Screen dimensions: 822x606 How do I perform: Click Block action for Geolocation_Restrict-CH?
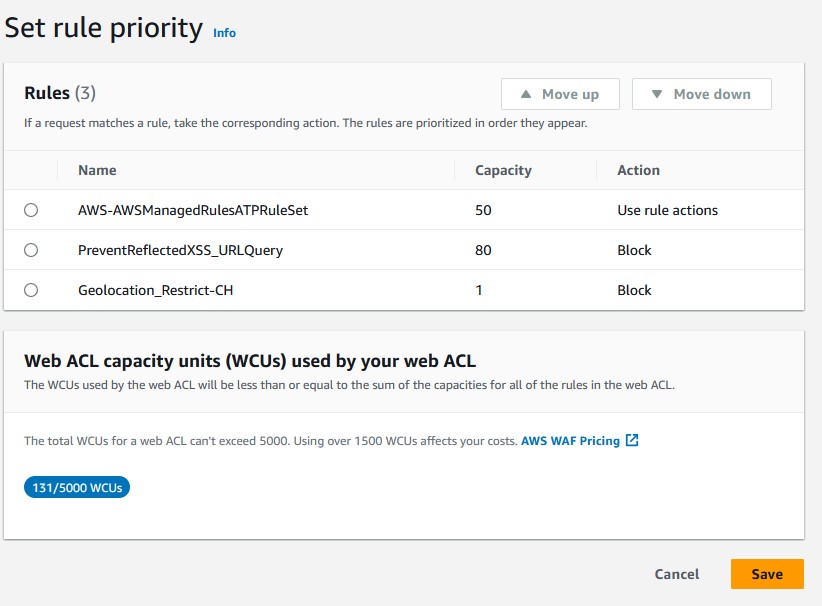pyautogui.click(x=634, y=290)
